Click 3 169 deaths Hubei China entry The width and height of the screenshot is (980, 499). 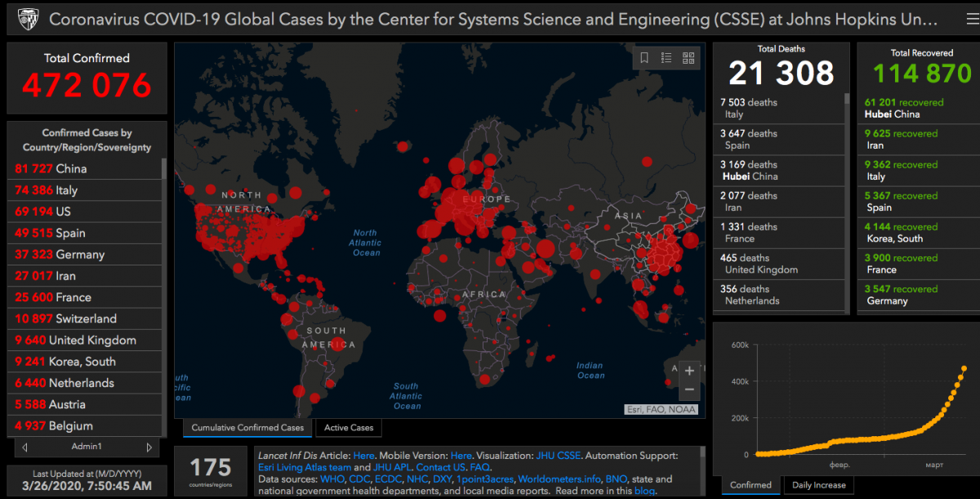pos(780,171)
